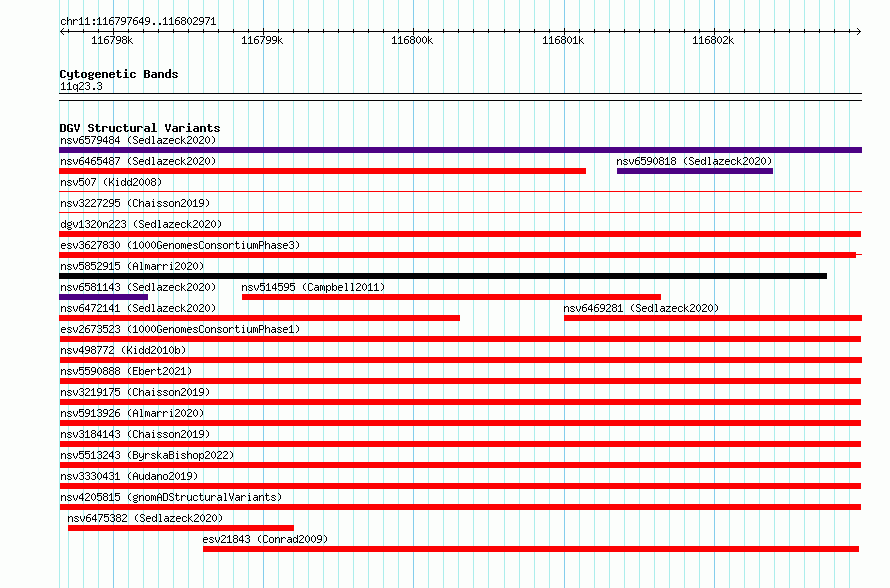890x588 pixels.
Task: Select the nsv6465487 red variant bar
Action: (x=322, y=171)
